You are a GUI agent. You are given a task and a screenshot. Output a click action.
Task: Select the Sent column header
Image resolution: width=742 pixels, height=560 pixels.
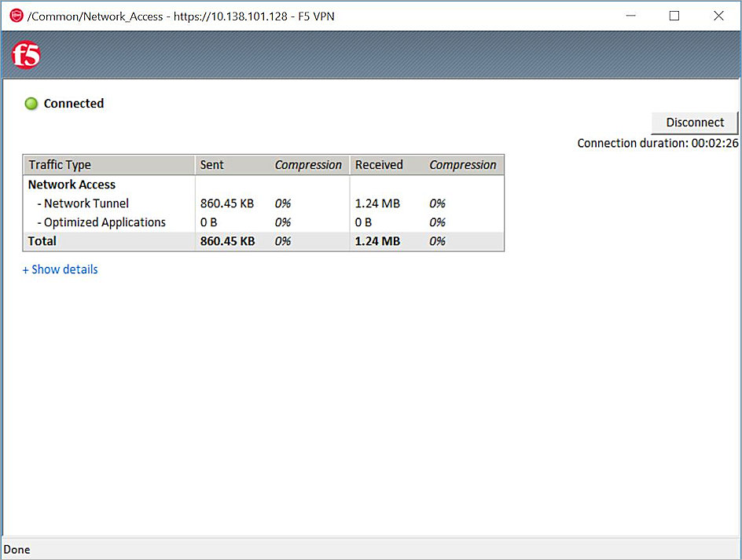(x=211, y=165)
